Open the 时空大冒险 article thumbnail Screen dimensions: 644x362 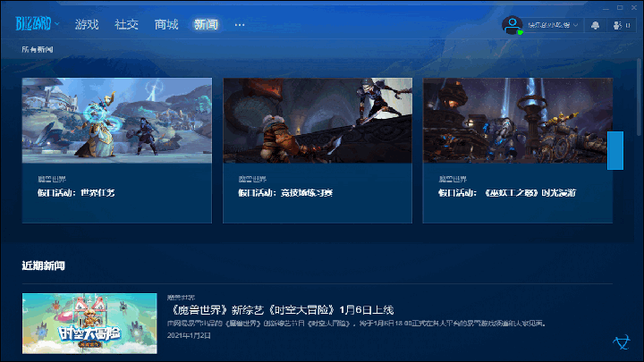[x=89, y=324]
